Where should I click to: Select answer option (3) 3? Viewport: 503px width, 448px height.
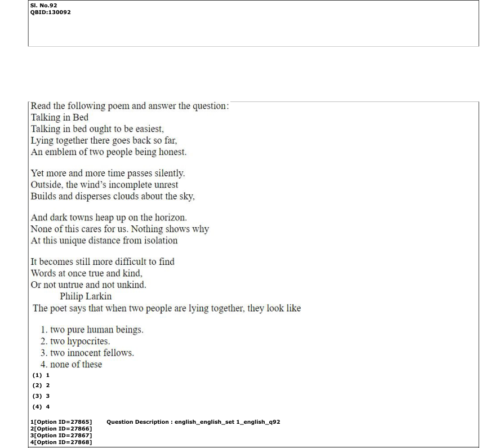coord(41,396)
